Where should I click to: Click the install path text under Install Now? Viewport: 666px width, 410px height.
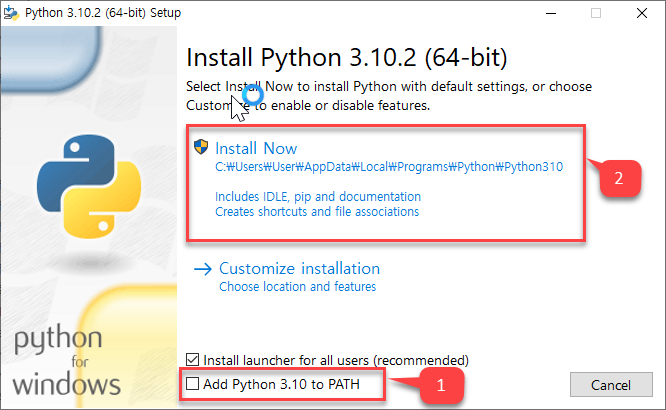click(389, 167)
